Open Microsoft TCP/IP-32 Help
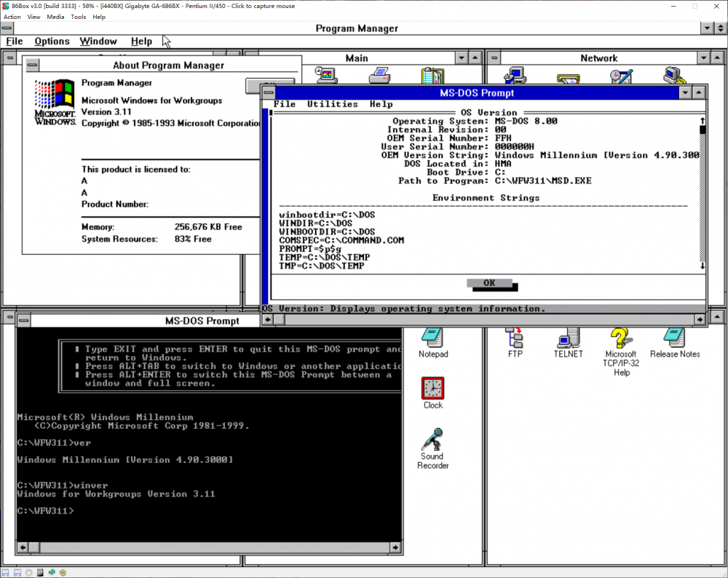Screen dimensions: 728x578 620,337
